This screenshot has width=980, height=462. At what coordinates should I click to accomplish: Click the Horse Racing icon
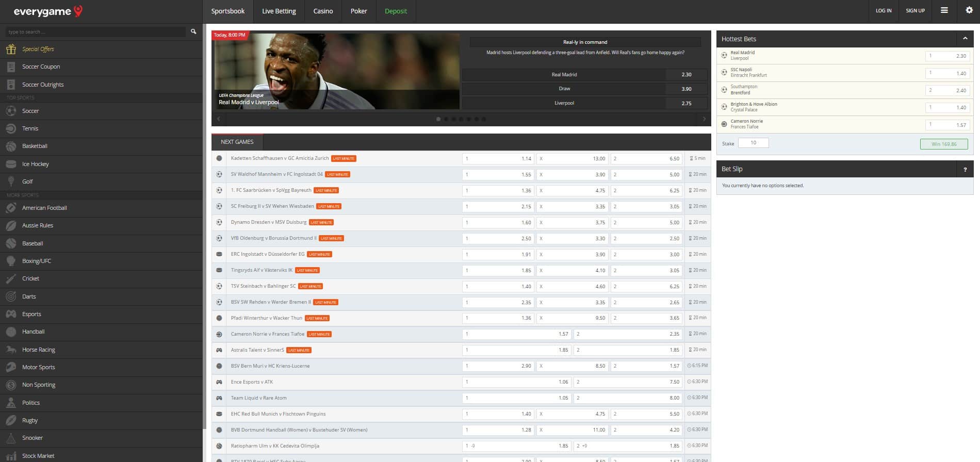tap(11, 350)
